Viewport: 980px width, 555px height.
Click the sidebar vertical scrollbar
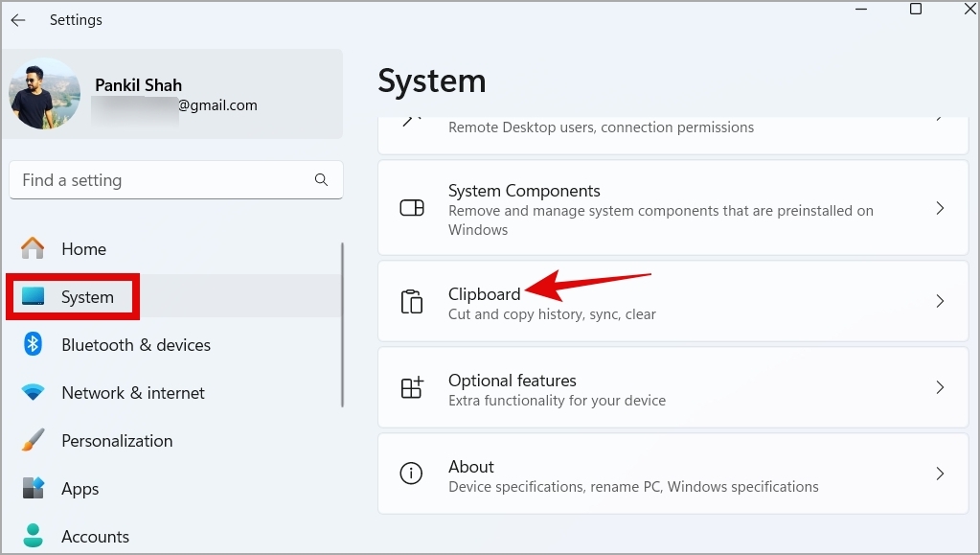click(343, 325)
